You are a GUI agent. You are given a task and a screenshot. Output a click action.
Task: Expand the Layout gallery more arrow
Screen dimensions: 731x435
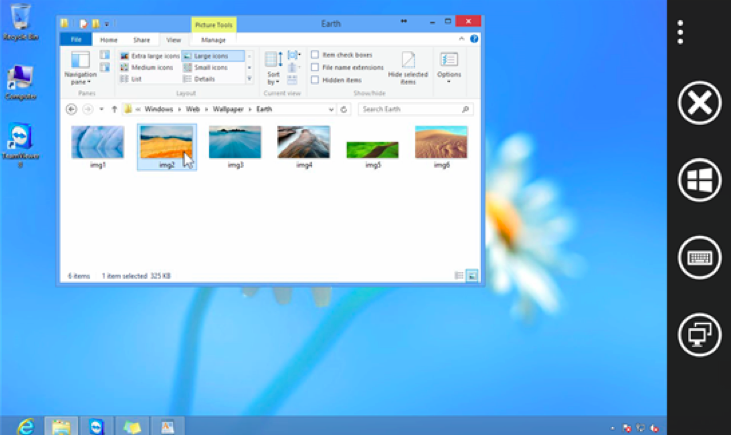[249, 79]
